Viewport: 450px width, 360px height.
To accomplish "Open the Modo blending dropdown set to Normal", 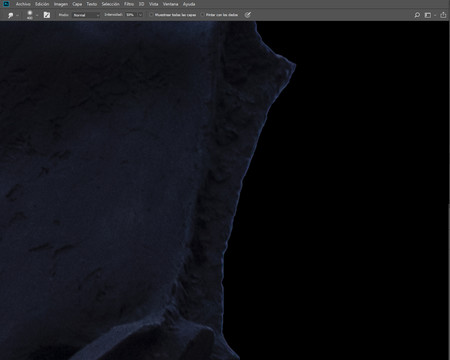I will tap(86, 15).
